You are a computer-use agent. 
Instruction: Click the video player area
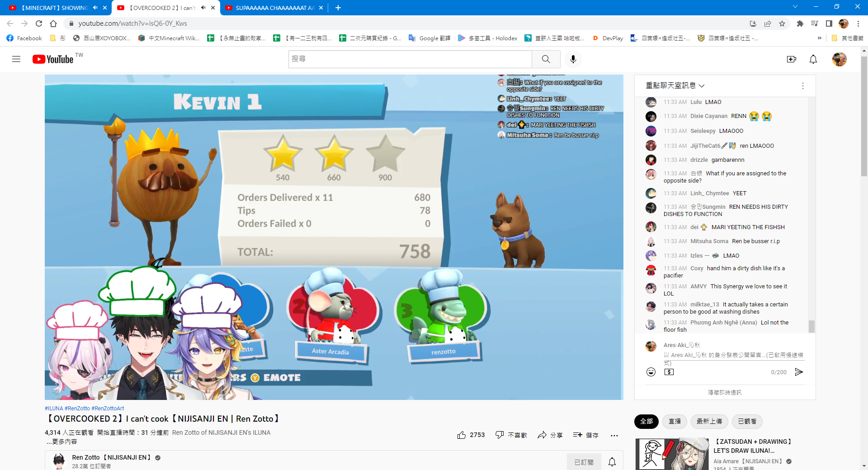(x=334, y=237)
